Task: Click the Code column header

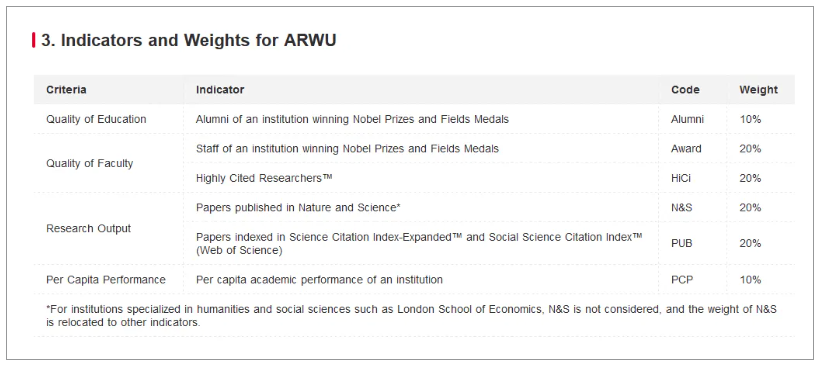Action: pyautogui.click(x=685, y=90)
